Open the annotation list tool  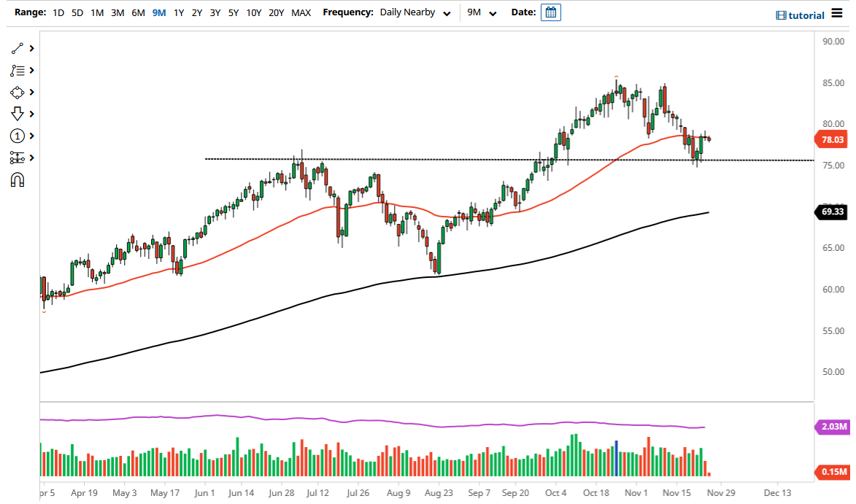16,70
